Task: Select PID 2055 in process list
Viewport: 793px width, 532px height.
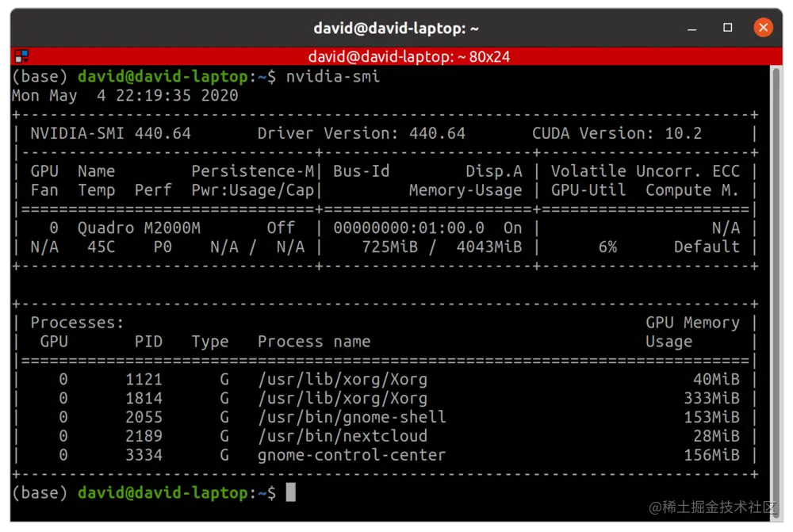Action: tap(144, 417)
